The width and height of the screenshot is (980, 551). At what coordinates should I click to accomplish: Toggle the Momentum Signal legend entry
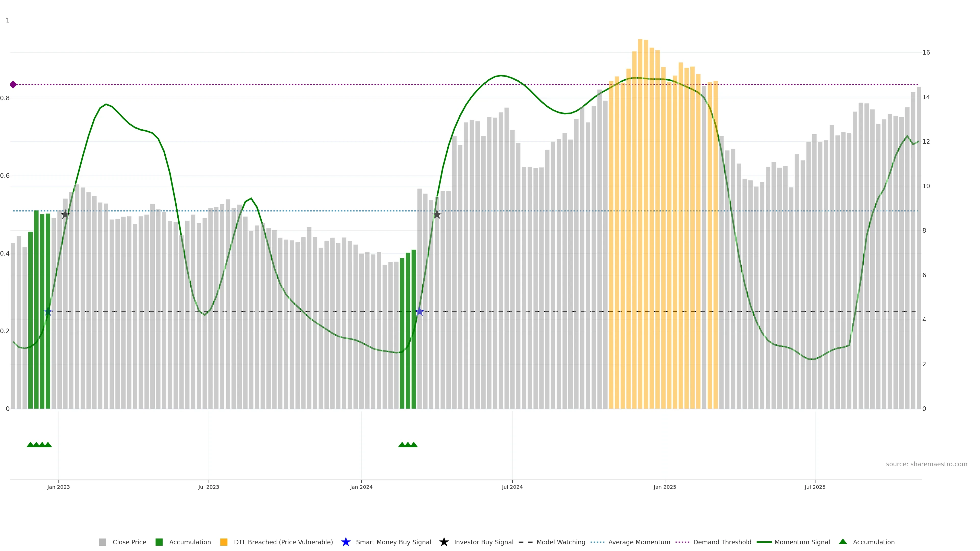click(x=802, y=542)
